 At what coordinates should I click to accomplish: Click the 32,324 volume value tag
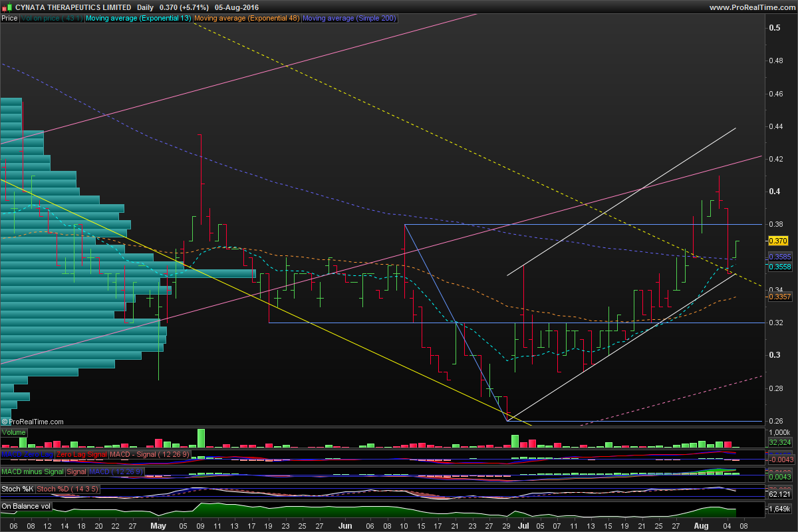779,442
